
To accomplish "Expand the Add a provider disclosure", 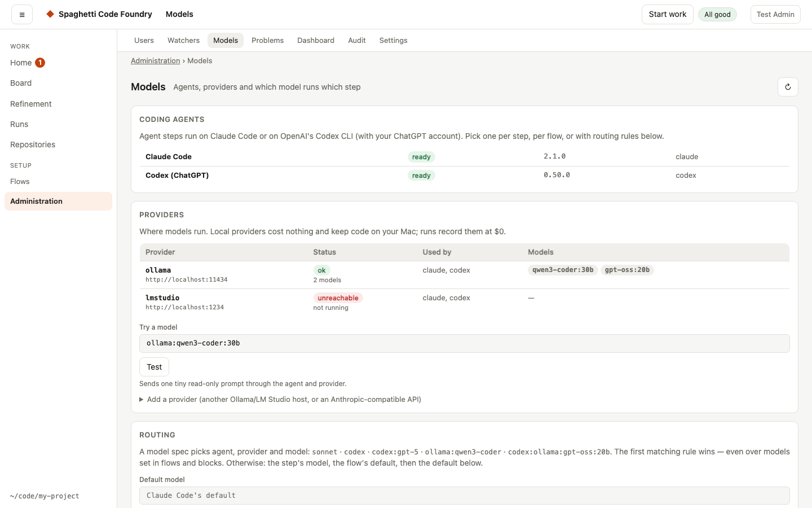I will [280, 399].
